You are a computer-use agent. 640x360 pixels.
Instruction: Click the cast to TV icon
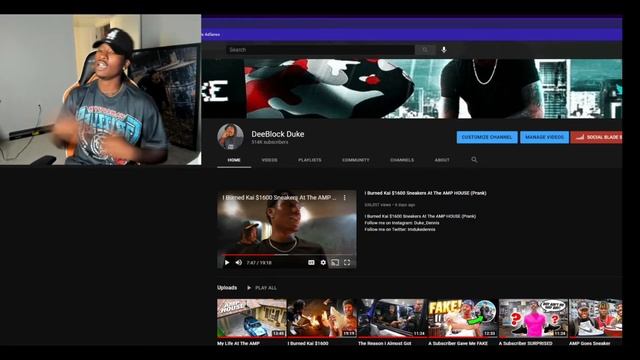click(335, 262)
